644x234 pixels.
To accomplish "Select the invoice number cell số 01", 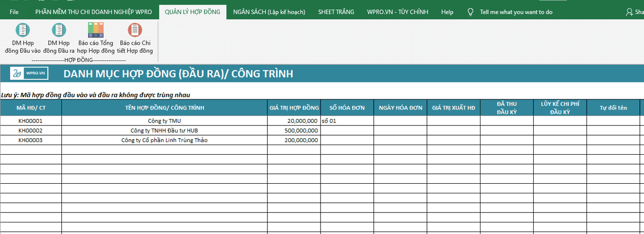I will 347,121.
